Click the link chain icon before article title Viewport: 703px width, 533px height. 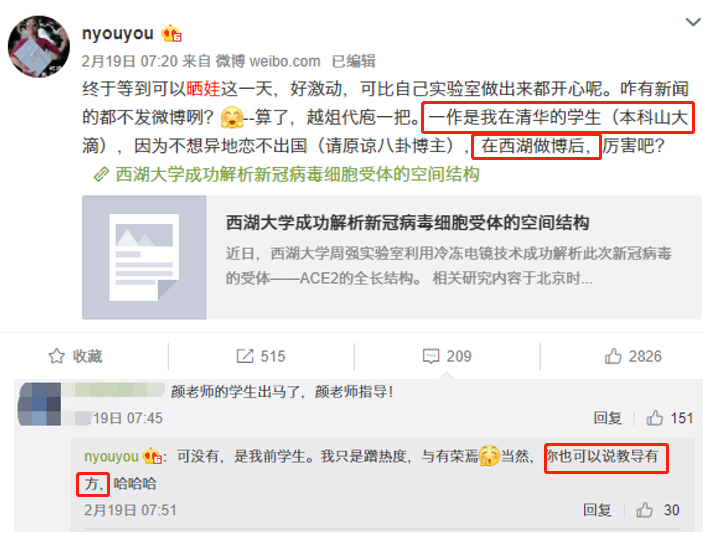[x=101, y=174]
